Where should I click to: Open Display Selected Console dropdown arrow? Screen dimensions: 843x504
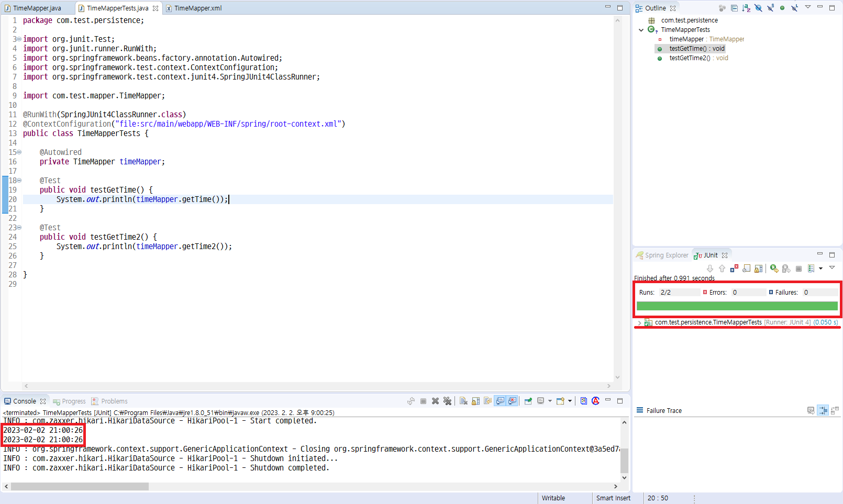[x=550, y=401]
